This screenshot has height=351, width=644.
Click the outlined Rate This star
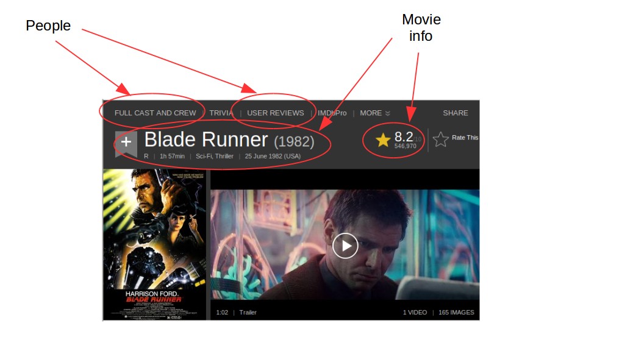(441, 140)
